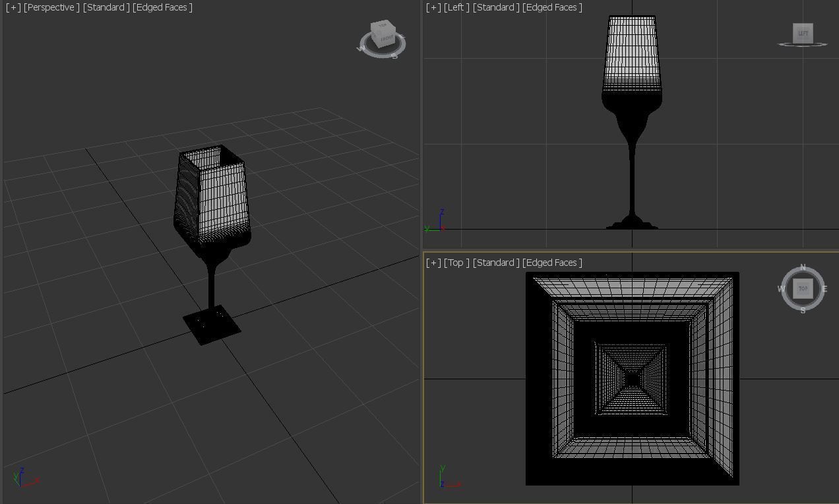Click the E compass point on Top ViewCube
The image size is (839, 504).
(x=824, y=289)
